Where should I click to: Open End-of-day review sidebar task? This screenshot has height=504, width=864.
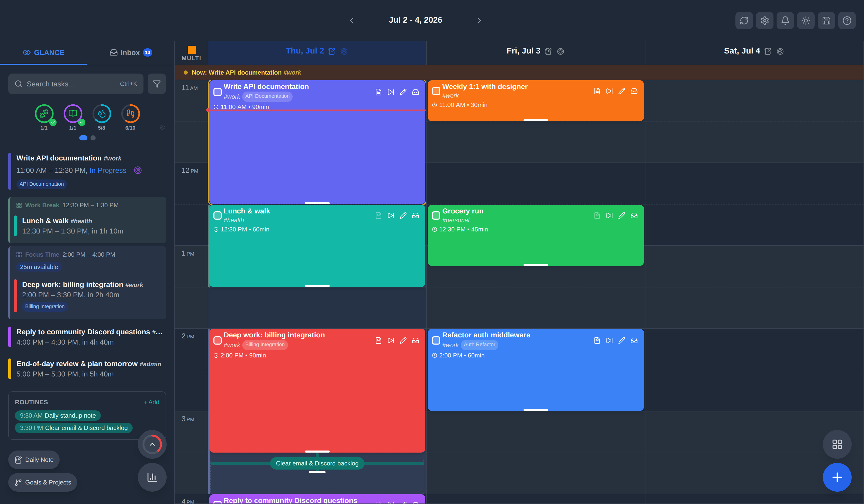tap(87, 368)
